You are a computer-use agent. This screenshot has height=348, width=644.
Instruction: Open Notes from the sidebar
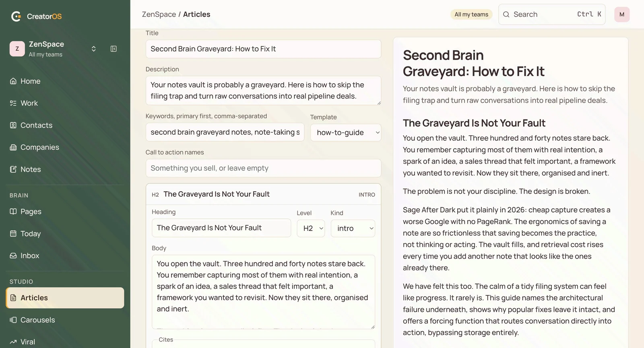[65, 169]
